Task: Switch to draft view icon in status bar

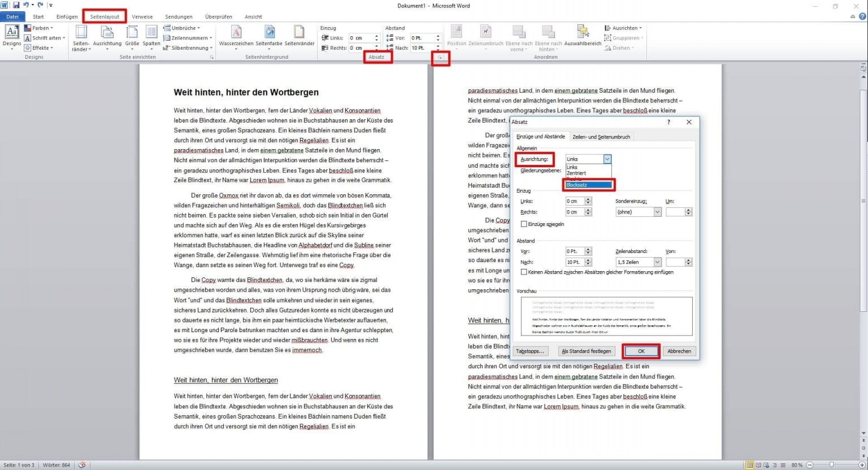Action: tap(783, 465)
